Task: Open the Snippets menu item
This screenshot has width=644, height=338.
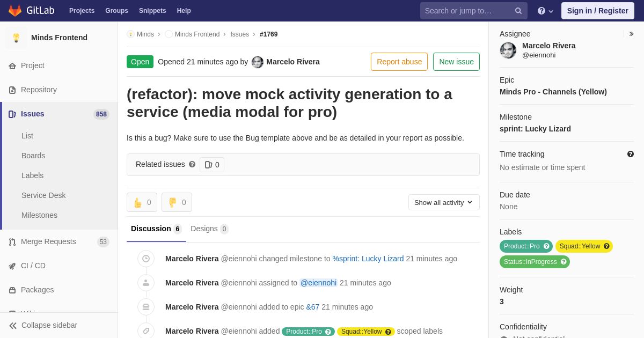Action: pyautogui.click(x=152, y=11)
